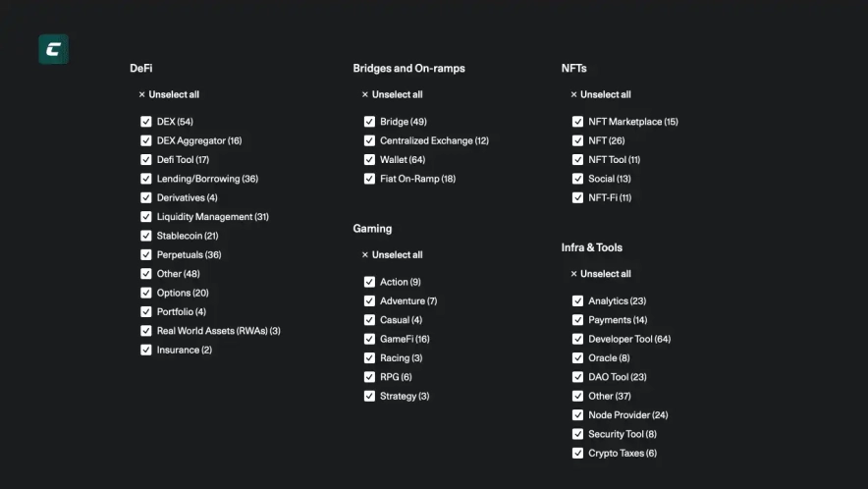
Task: Uncheck the Bridge (49) checkbox
Action: pyautogui.click(x=369, y=122)
